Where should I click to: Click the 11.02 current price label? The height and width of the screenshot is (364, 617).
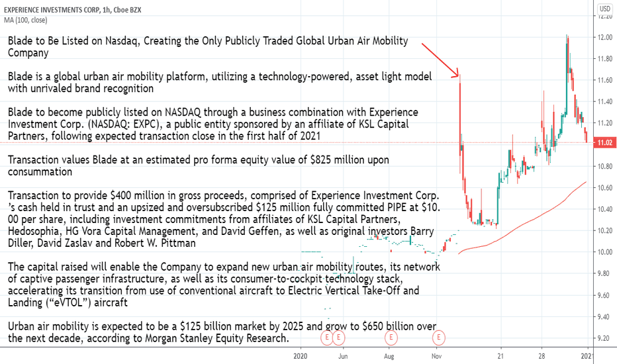pos(605,142)
